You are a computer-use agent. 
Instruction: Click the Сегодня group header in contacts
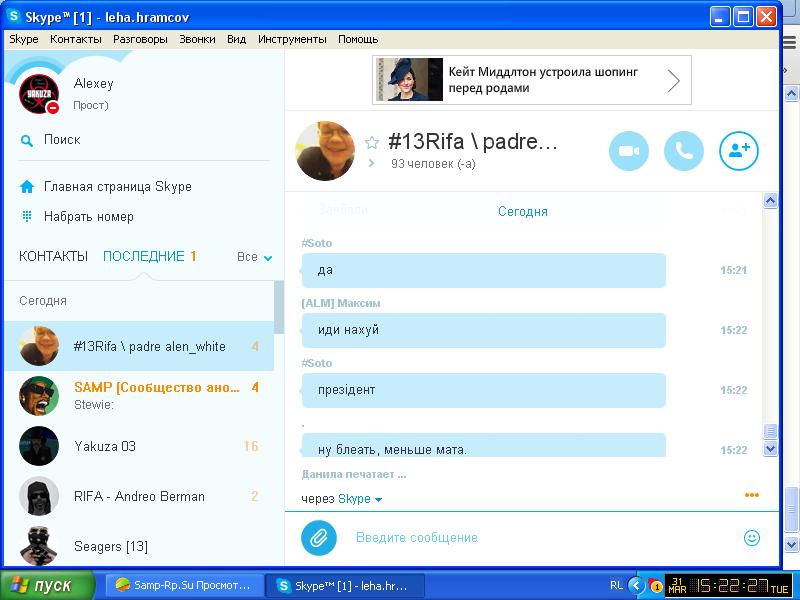(x=43, y=301)
